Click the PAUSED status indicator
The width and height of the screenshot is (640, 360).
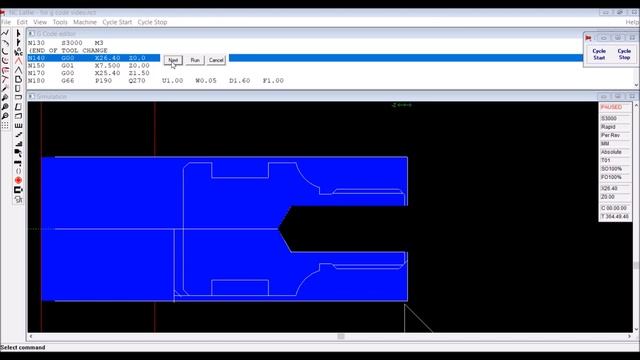click(611, 107)
